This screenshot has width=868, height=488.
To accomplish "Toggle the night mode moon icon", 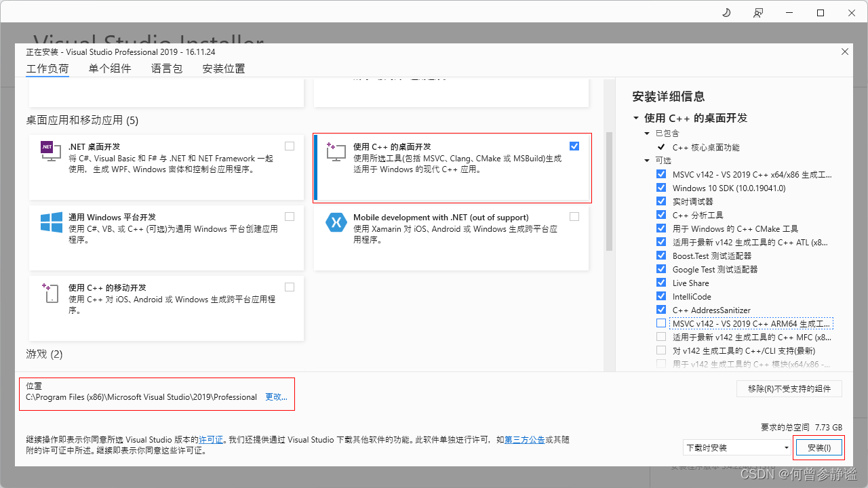I will pos(726,13).
